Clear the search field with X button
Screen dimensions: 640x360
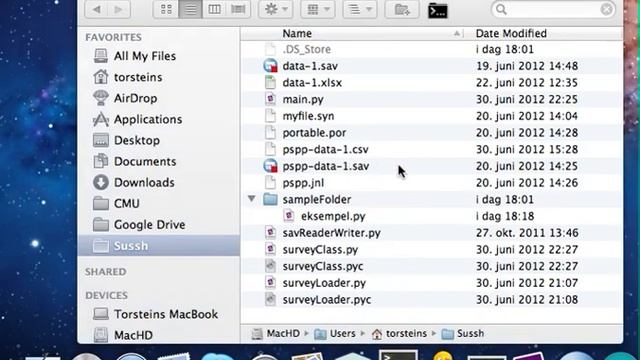(x=607, y=9)
